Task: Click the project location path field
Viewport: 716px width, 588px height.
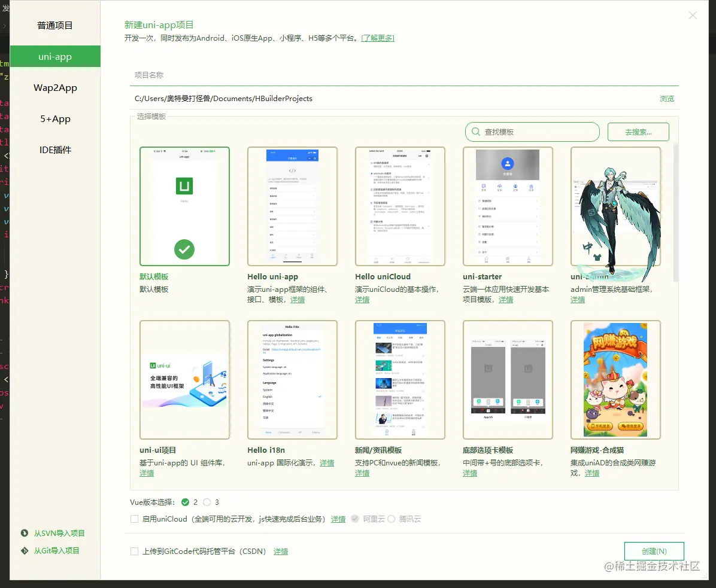Action: point(393,99)
